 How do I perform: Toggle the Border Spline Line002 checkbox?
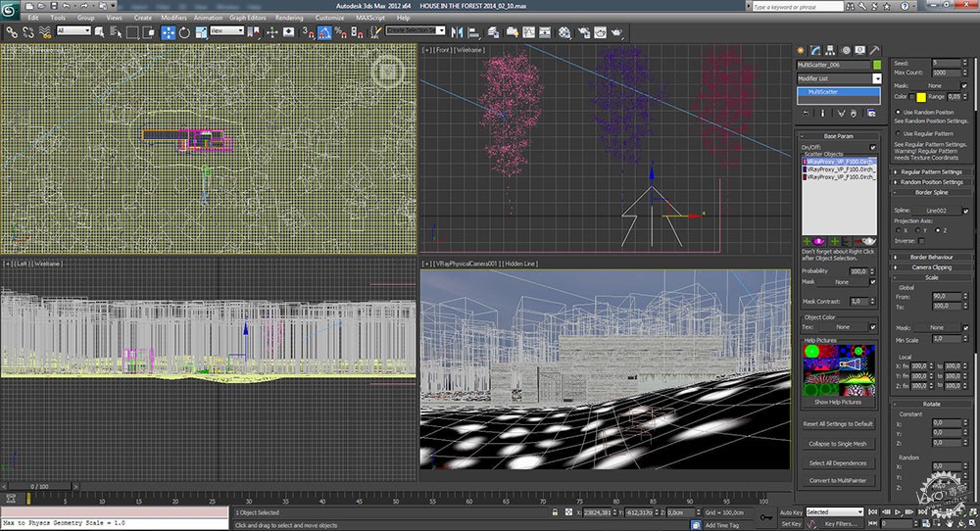point(965,211)
